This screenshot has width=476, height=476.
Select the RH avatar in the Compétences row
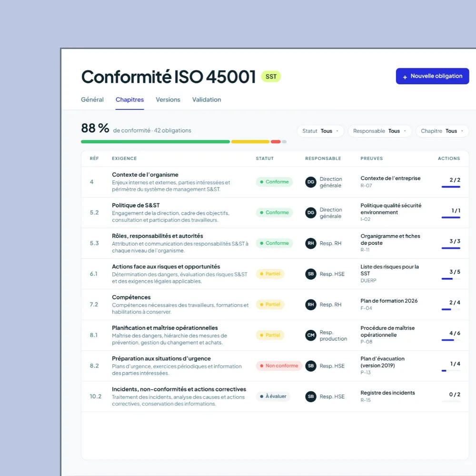[x=310, y=305]
